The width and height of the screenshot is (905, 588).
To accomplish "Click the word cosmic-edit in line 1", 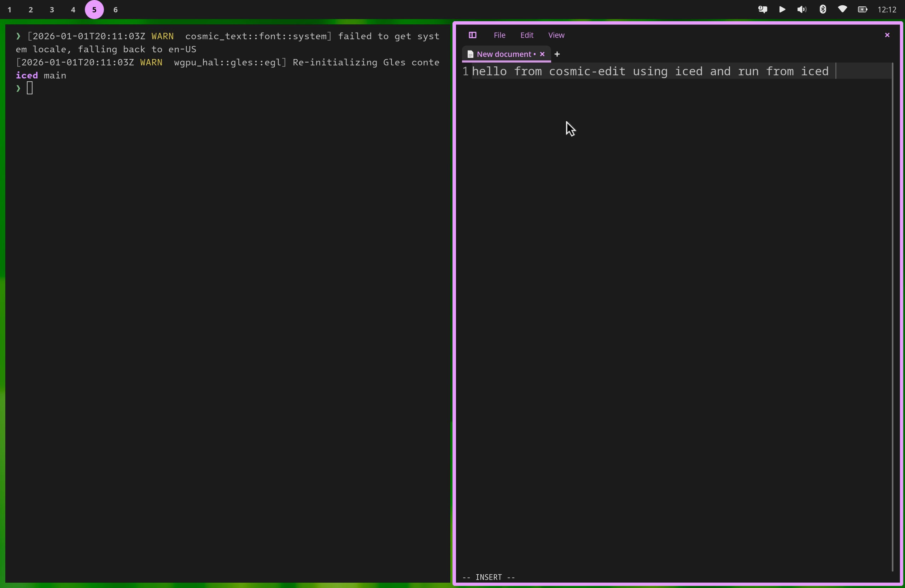I will [587, 71].
